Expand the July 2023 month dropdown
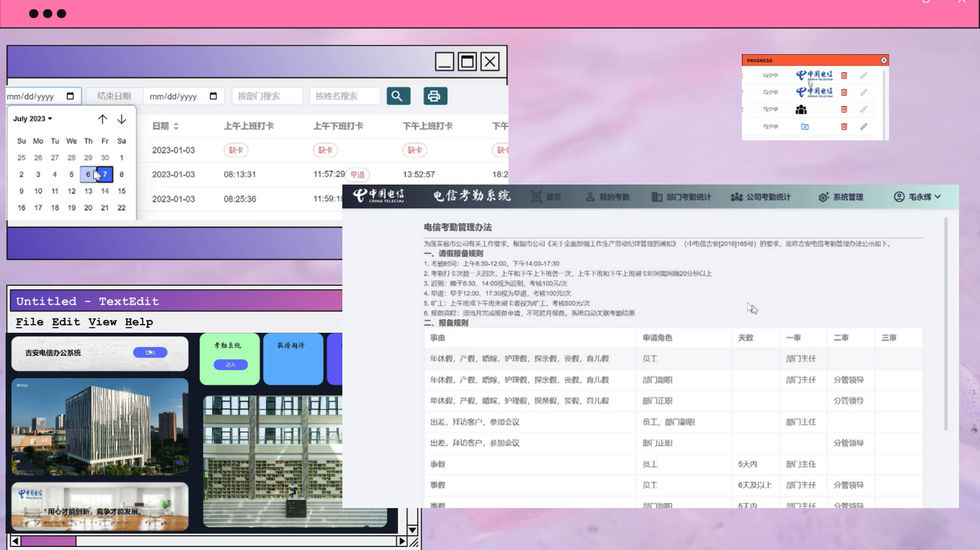Screen dimensions: 980x550 pyautogui.click(x=33, y=119)
